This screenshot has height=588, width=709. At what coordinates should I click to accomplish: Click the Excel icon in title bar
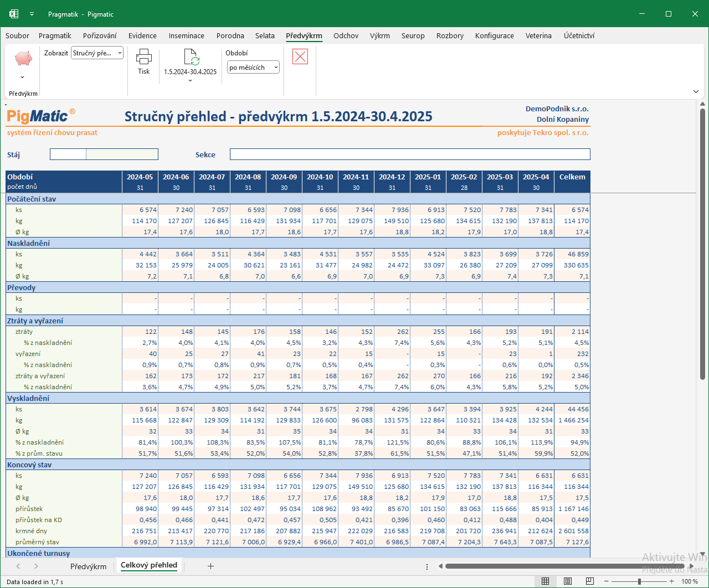[14, 14]
